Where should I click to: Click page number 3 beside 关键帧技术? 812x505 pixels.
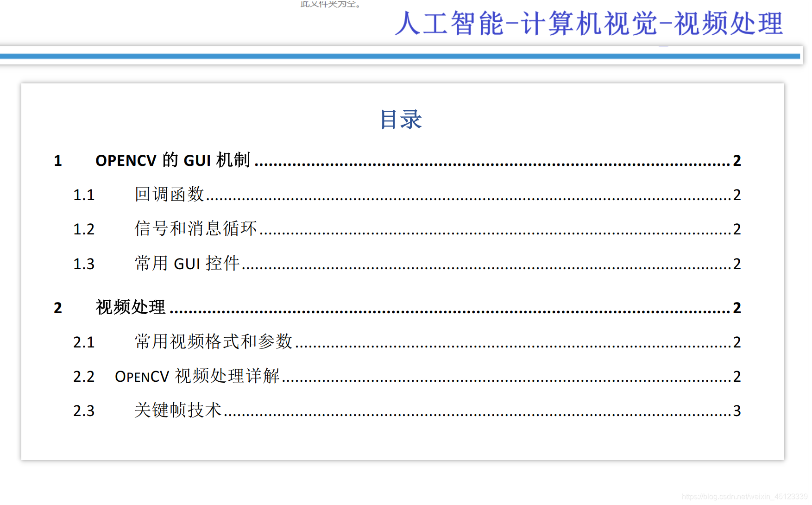pos(737,410)
